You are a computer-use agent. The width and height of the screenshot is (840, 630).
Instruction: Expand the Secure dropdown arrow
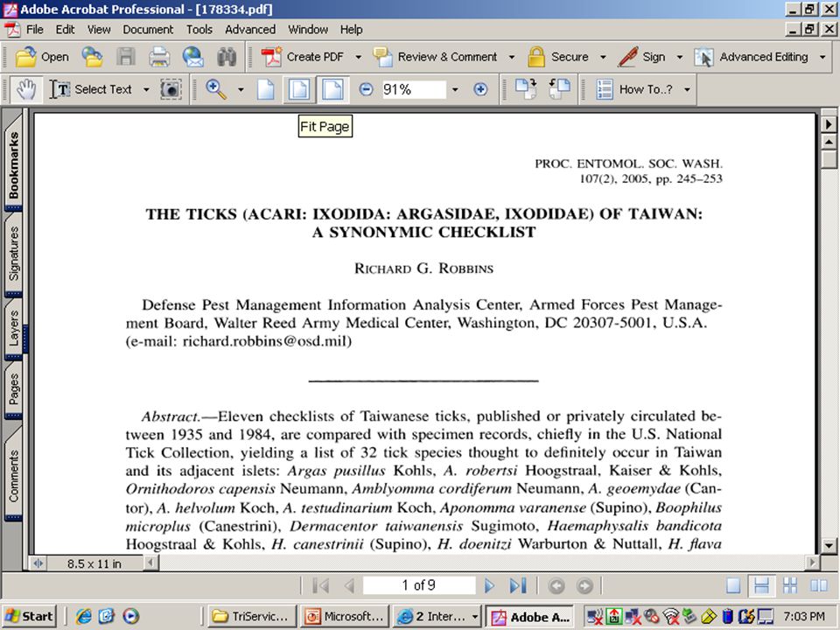pyautogui.click(x=603, y=57)
